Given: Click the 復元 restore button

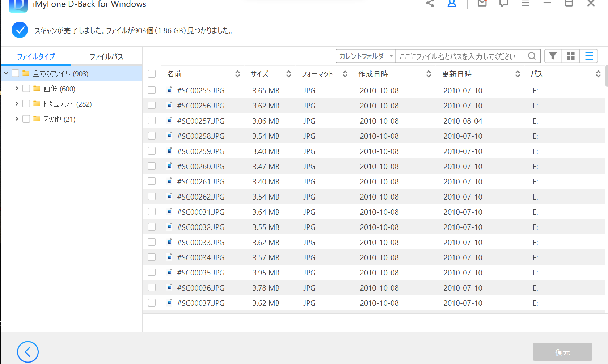Looking at the screenshot, I should [562, 352].
